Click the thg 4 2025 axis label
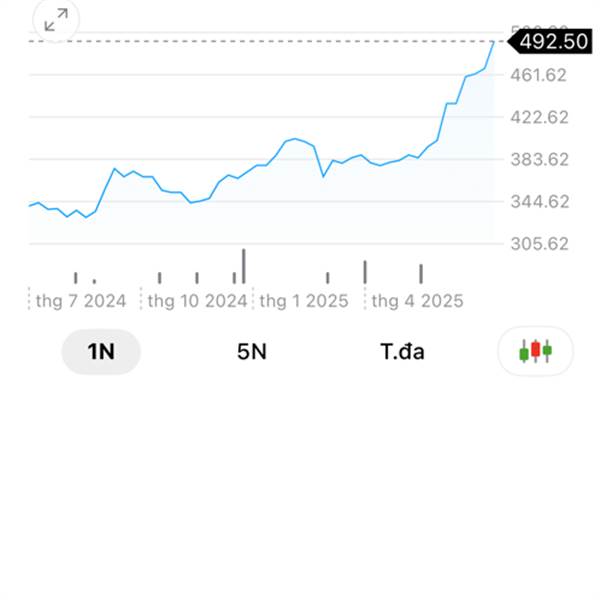Image resolution: width=600 pixels, height=600 pixels. 417,301
